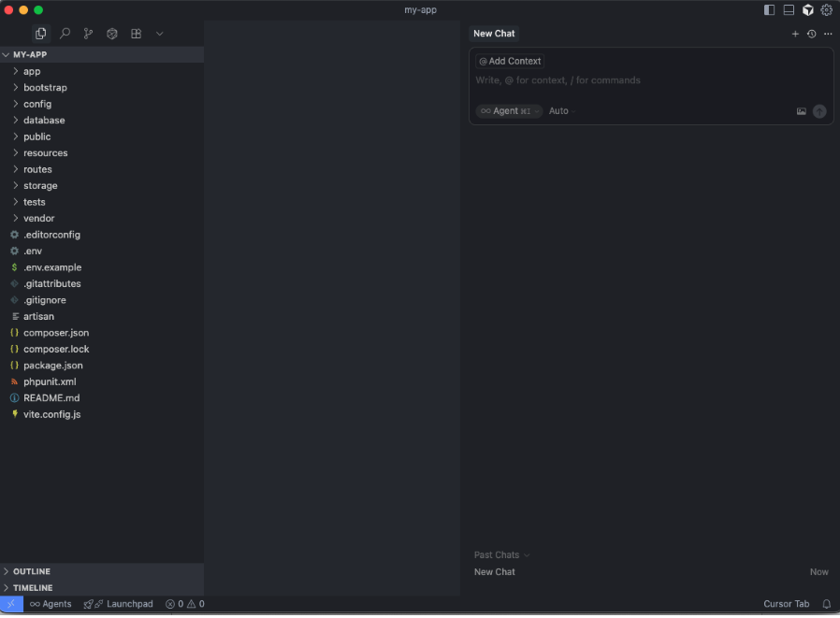840x618 pixels.
Task: Open the Source Control panel icon
Action: pos(88,33)
